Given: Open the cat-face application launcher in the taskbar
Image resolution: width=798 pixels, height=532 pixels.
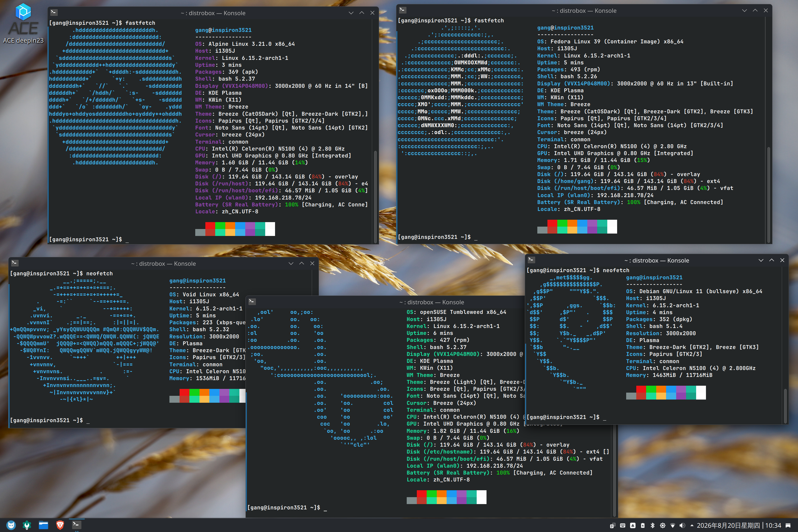Looking at the screenshot, I should (11, 525).
